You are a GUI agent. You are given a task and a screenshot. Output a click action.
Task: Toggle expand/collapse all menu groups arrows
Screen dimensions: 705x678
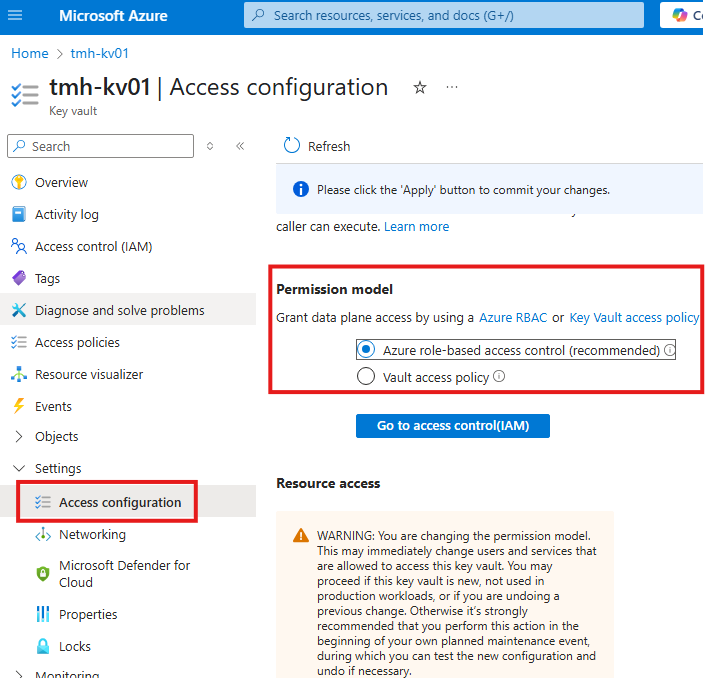click(210, 146)
